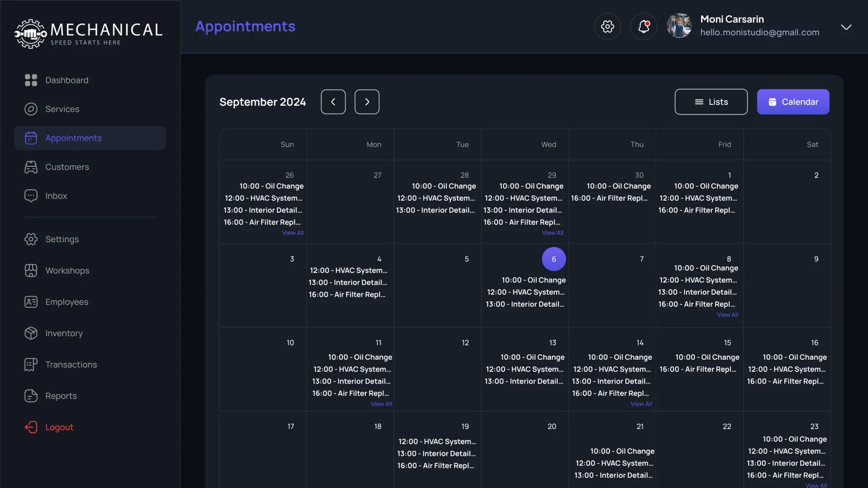Open the Moni Carsarin profile avatar
Viewport: 868px width, 488px height.
[x=679, y=26]
